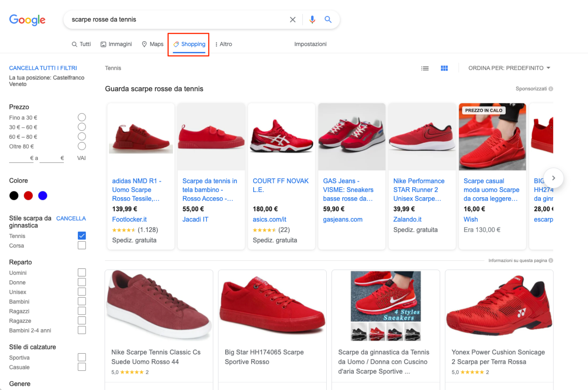Open the Sponsorizzati info icon
The image size is (588, 390).
pos(550,88)
